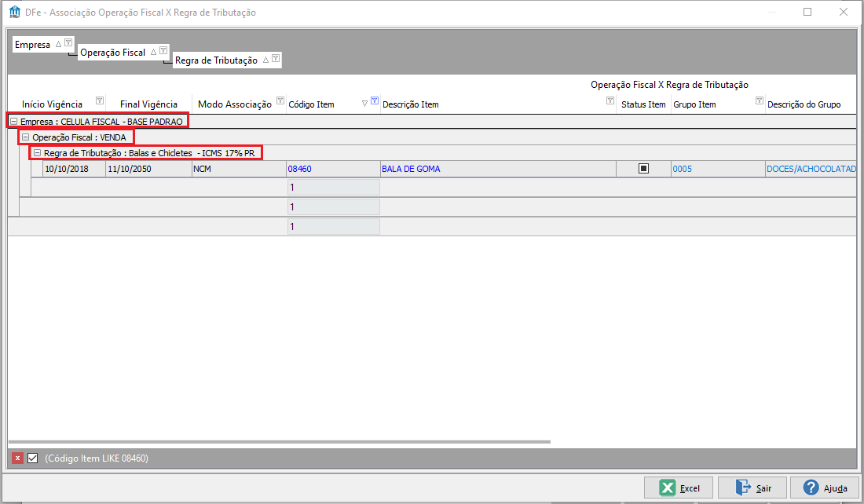This screenshot has height=504, width=864.
Task: Open Ajuda help button
Action: [825, 488]
